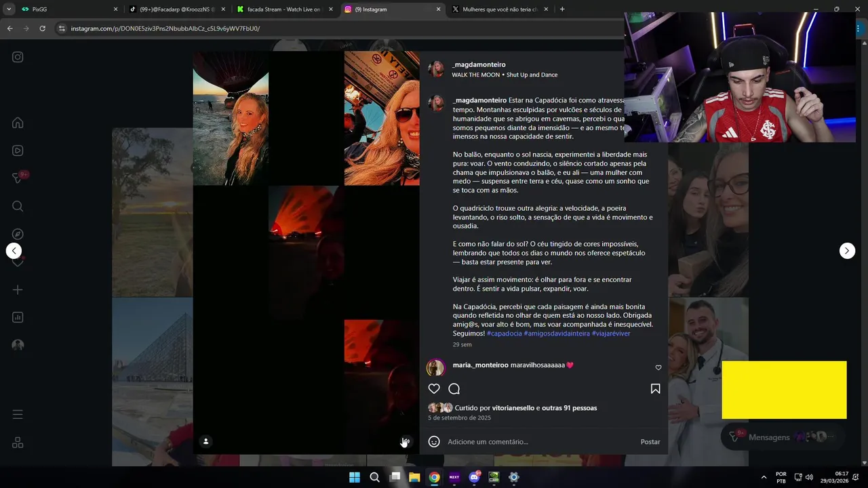The image size is (868, 488).
Task: Switch to the PixGG browser tab
Action: click(68, 9)
